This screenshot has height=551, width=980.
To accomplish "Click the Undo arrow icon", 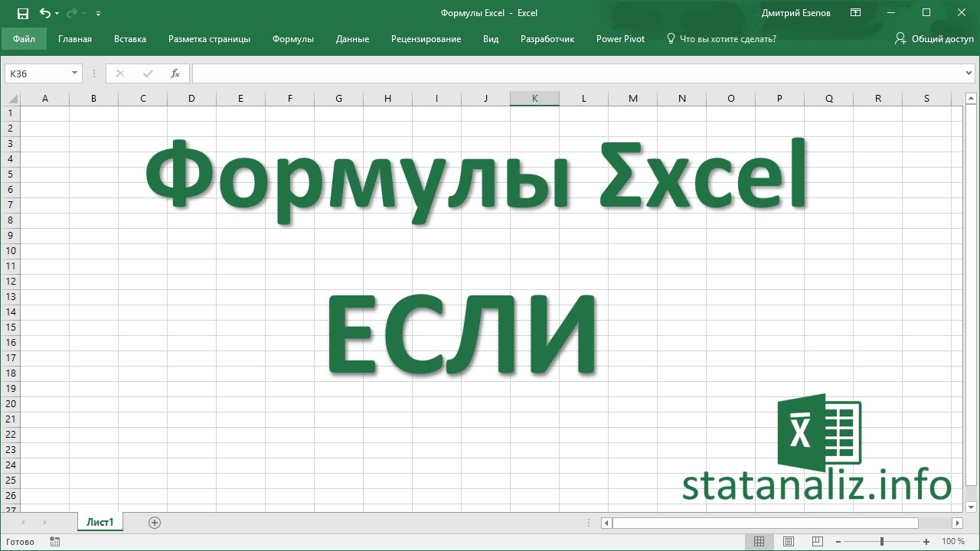I will click(x=44, y=13).
